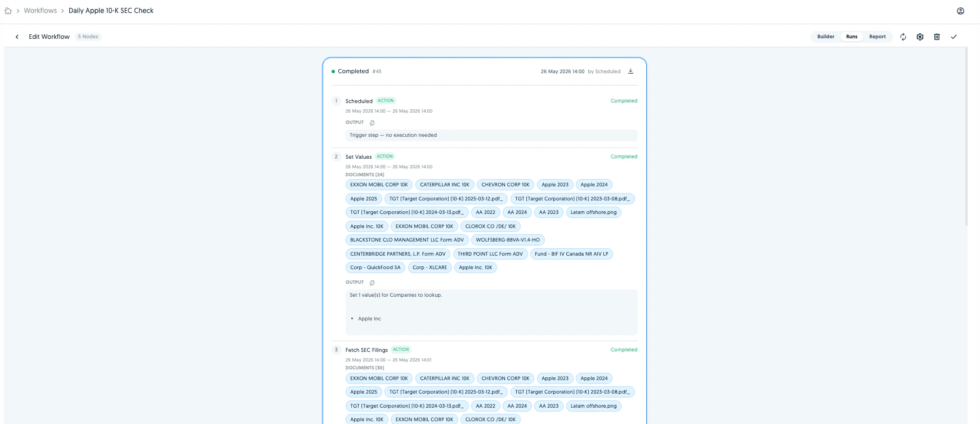Refresh the workflow runs list
The height and width of the screenshot is (424, 980).
[903, 37]
